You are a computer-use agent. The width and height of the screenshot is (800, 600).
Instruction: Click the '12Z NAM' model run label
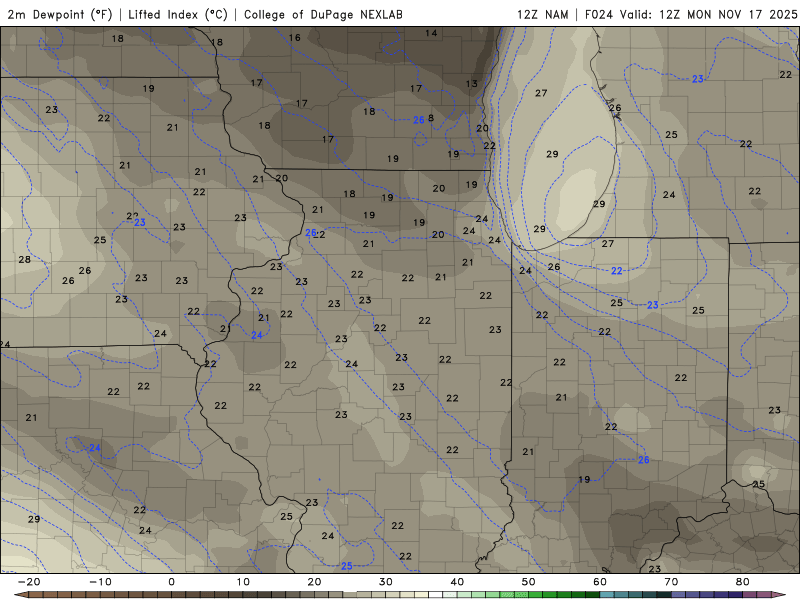pos(542,14)
